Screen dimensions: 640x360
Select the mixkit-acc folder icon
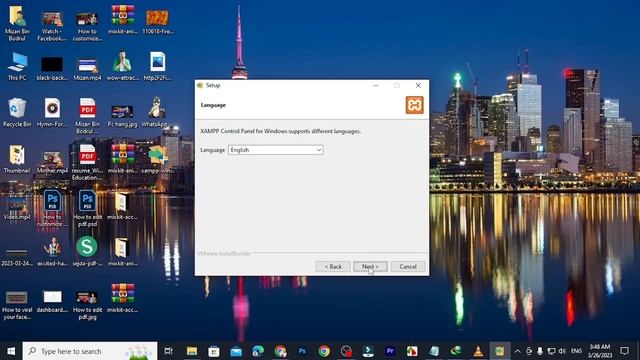[122, 206]
